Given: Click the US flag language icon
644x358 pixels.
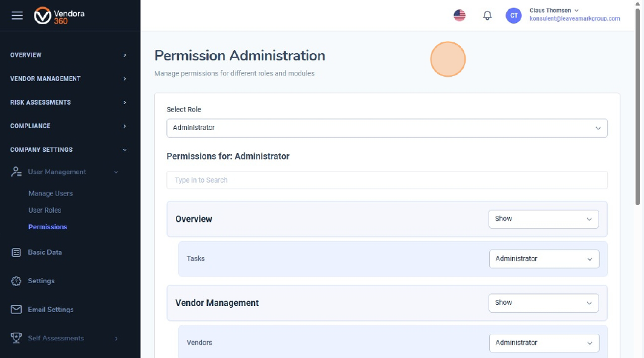Looking at the screenshot, I should (460, 16).
